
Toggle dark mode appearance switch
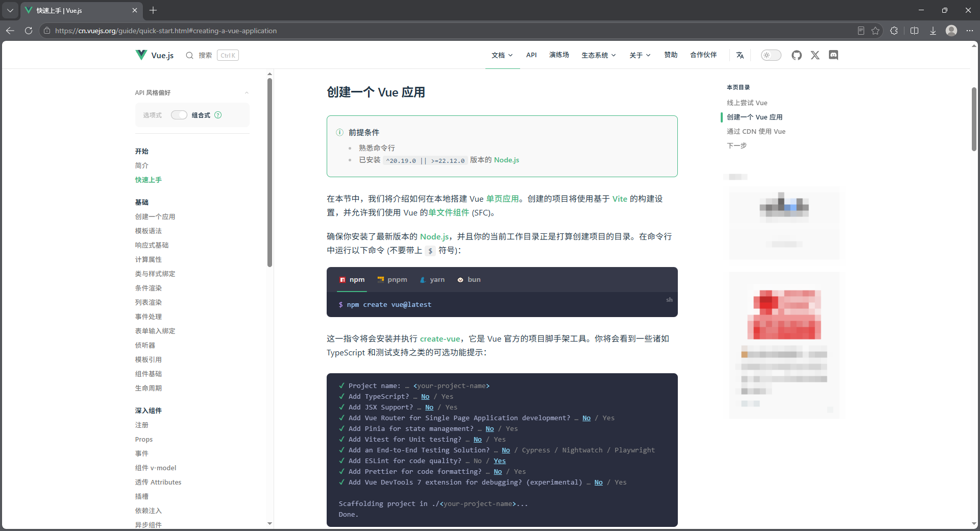tap(771, 55)
